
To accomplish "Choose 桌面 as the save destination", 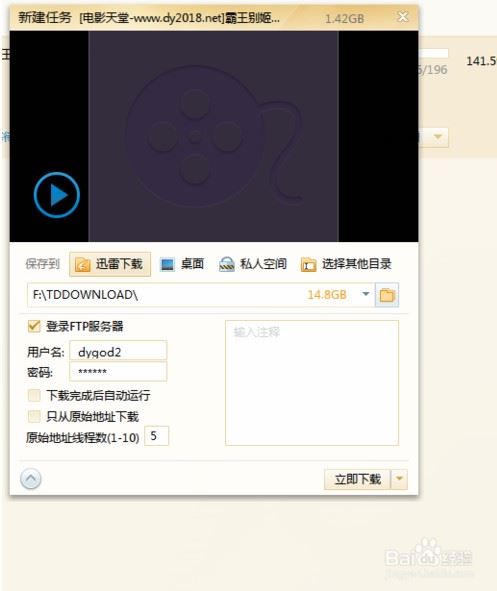I will 182,264.
